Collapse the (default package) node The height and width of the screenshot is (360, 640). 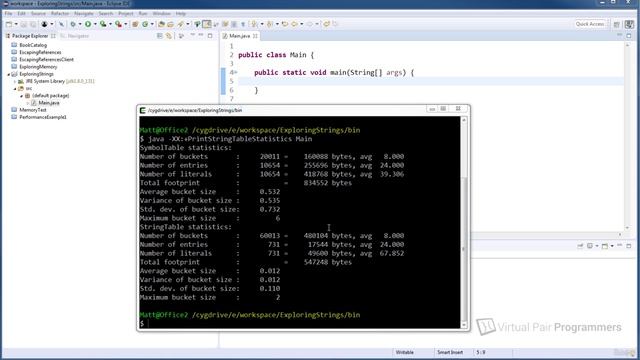tap(22, 96)
